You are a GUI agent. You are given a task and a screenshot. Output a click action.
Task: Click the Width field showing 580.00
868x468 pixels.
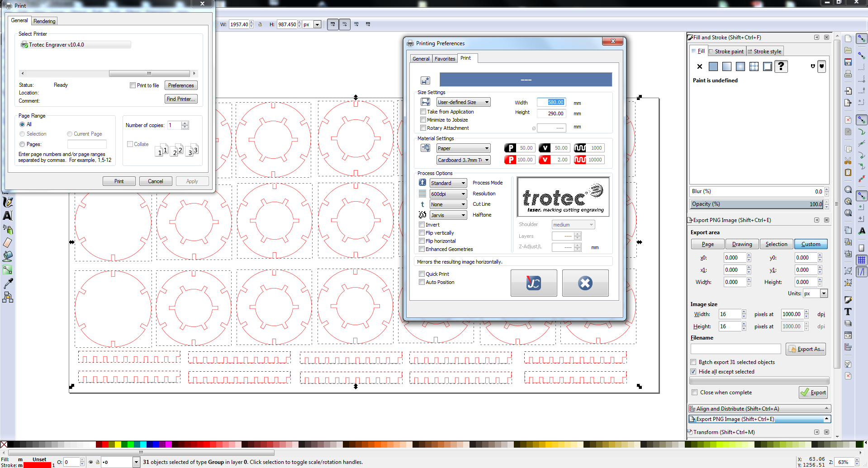click(x=552, y=102)
